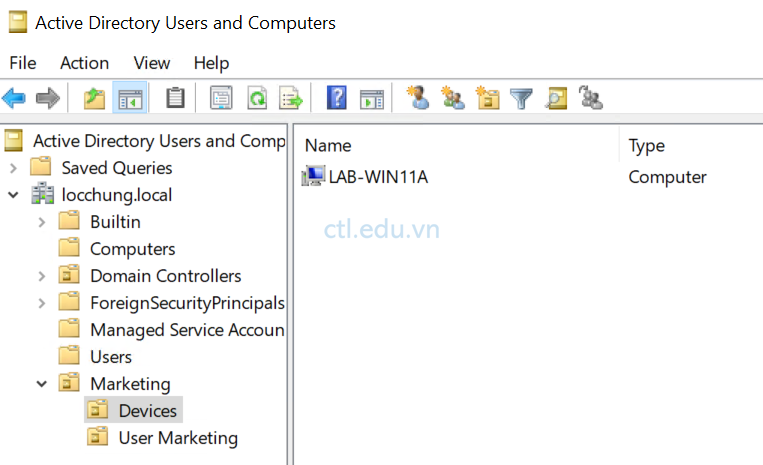Click the Computer type cell
The width and height of the screenshot is (763, 465).
click(x=667, y=177)
